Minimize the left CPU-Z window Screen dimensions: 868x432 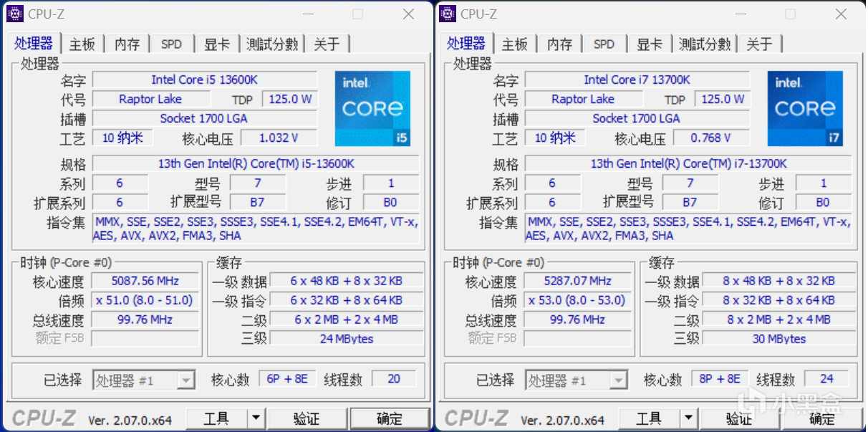tap(308, 14)
